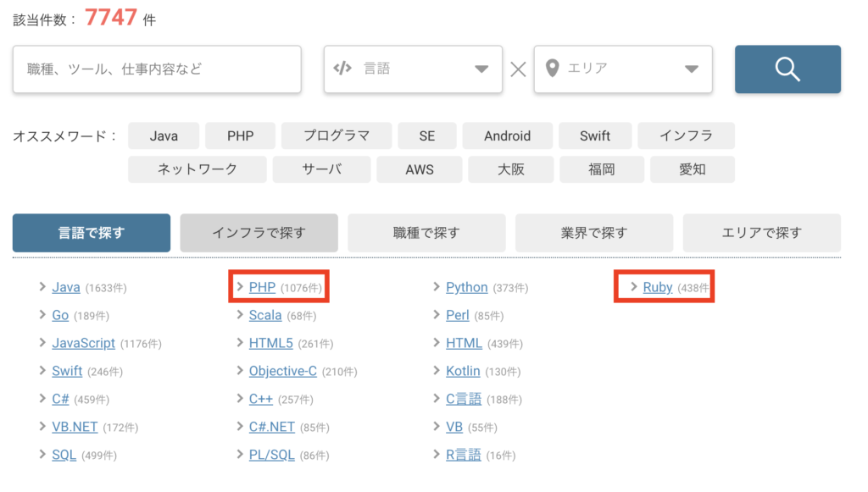This screenshot has height=492, width=868.
Task: Click the chevron beside Objective-C
Action: click(240, 370)
